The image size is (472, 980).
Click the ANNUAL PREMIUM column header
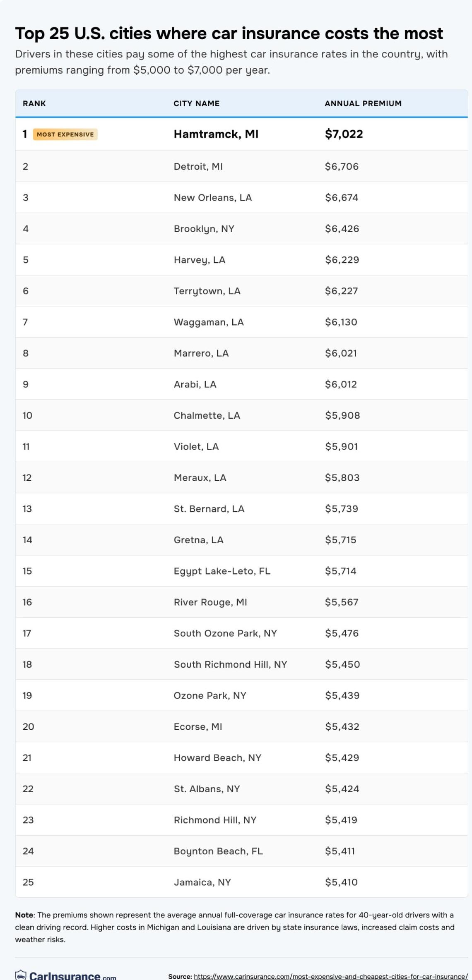click(363, 103)
